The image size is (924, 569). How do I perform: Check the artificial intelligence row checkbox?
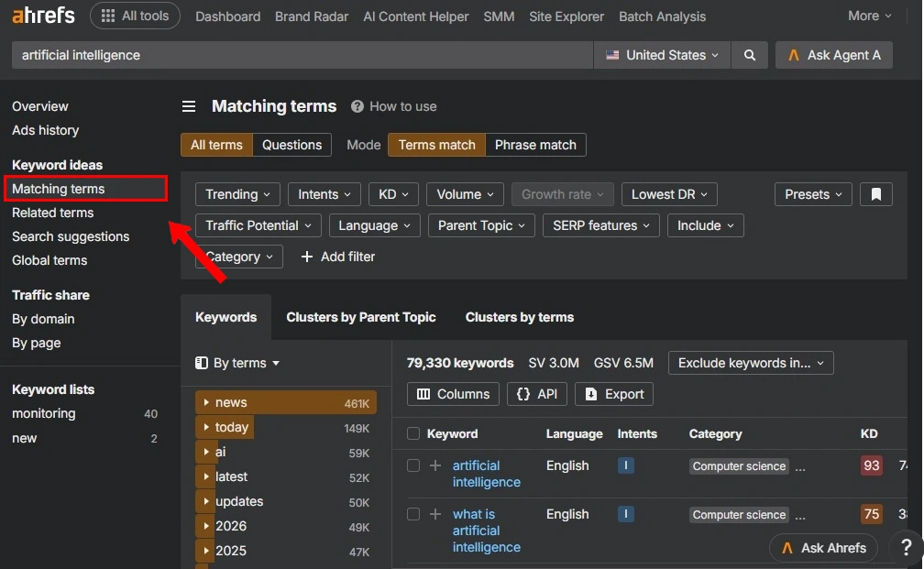(x=413, y=465)
